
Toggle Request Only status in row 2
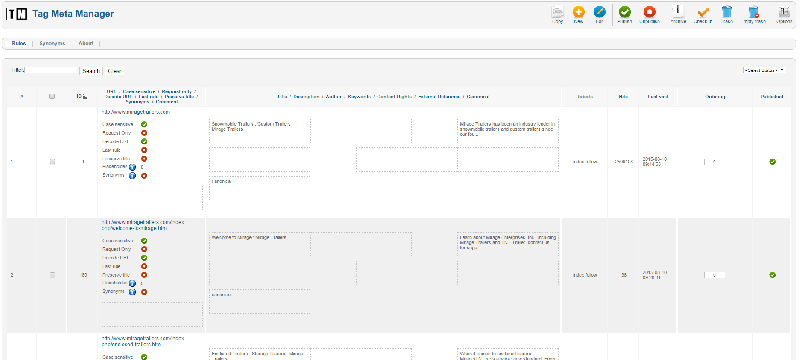pos(144,249)
